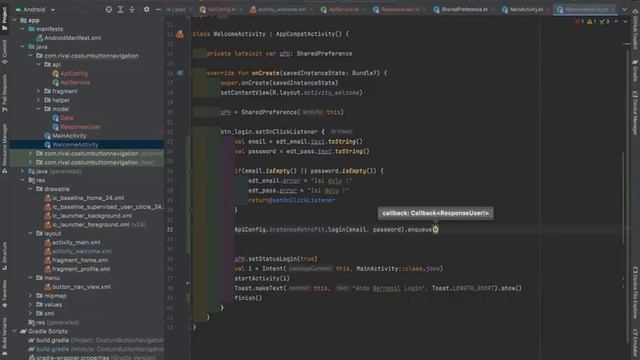Viewport: 640px width, 360px height.
Task: Click the error count indicator in editor
Action: tap(579, 21)
